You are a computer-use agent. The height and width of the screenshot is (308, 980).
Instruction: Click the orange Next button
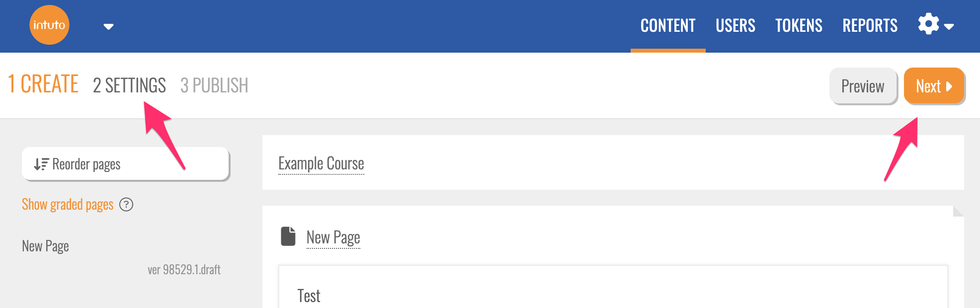934,86
